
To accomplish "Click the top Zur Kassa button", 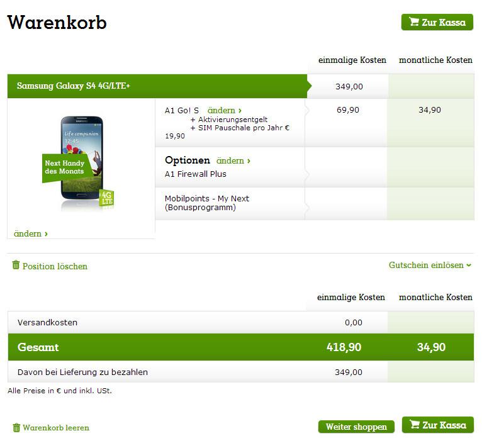I will point(437,22).
